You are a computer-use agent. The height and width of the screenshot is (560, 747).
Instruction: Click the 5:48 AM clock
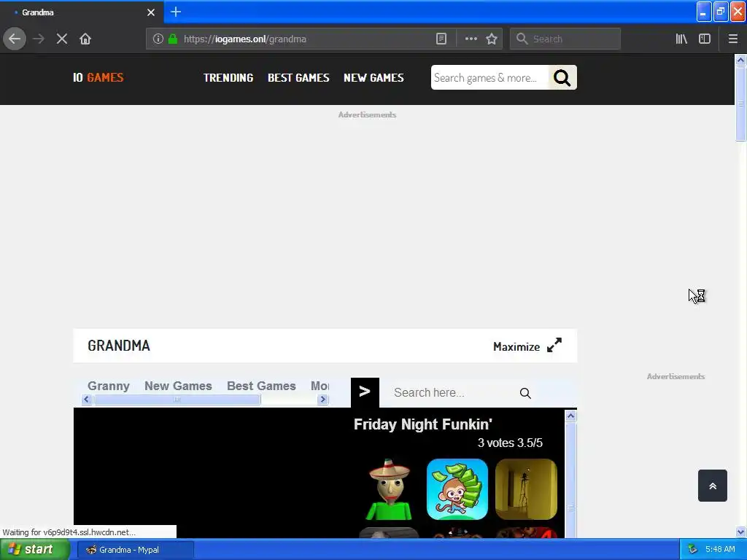(x=720, y=550)
